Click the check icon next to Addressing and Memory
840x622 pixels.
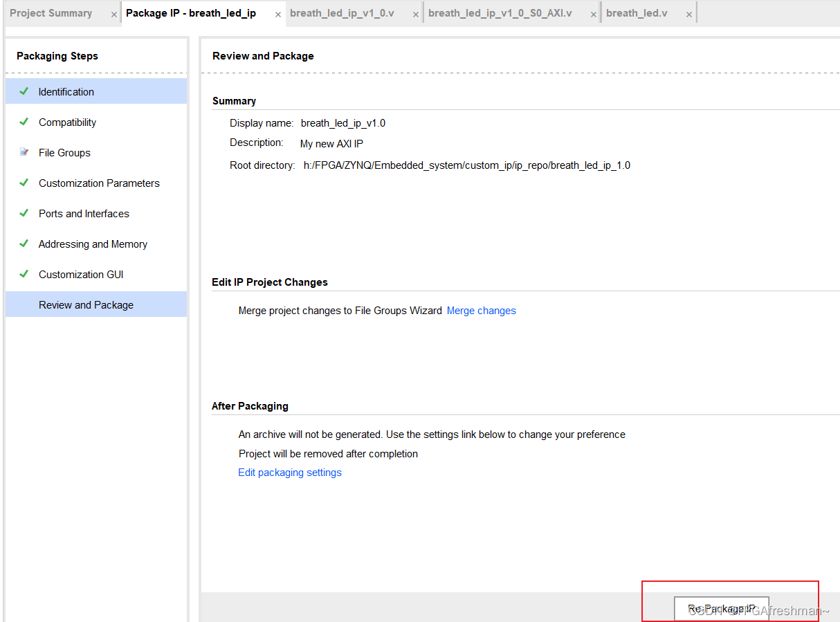pos(23,244)
